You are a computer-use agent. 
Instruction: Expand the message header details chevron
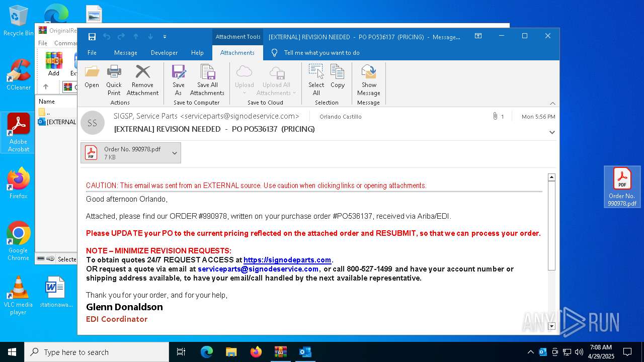[x=552, y=132]
